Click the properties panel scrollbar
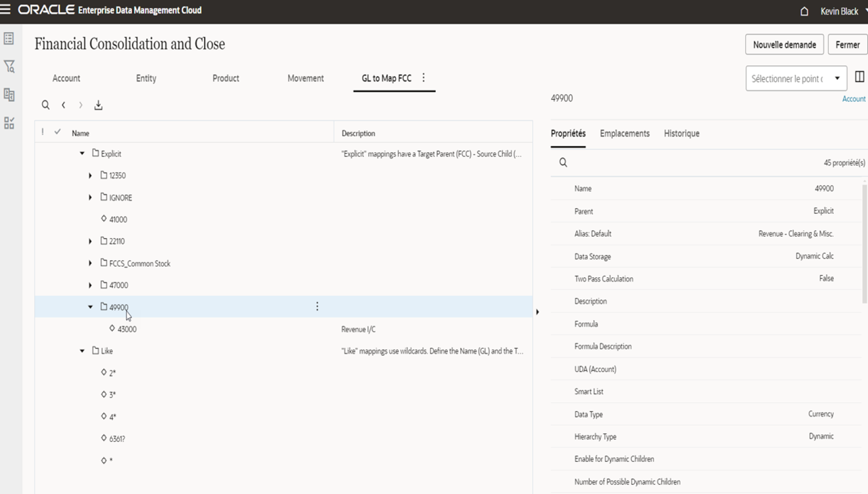This screenshot has height=494, width=868. click(x=865, y=244)
